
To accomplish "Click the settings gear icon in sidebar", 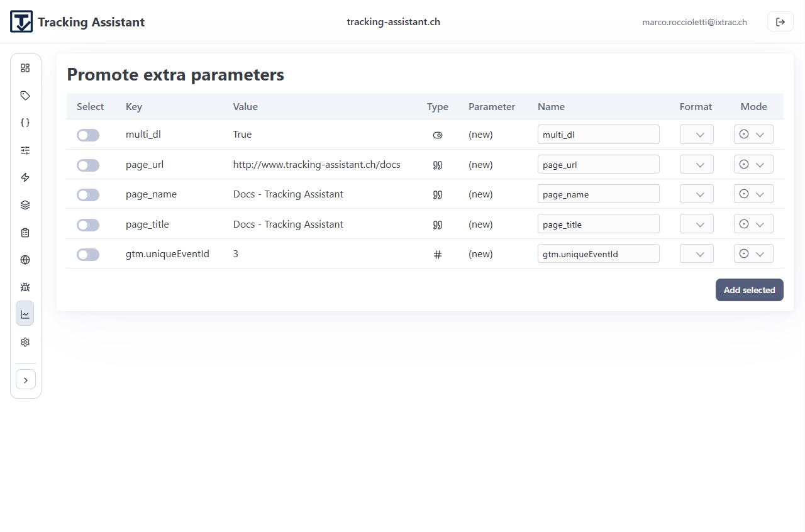I will (25, 342).
